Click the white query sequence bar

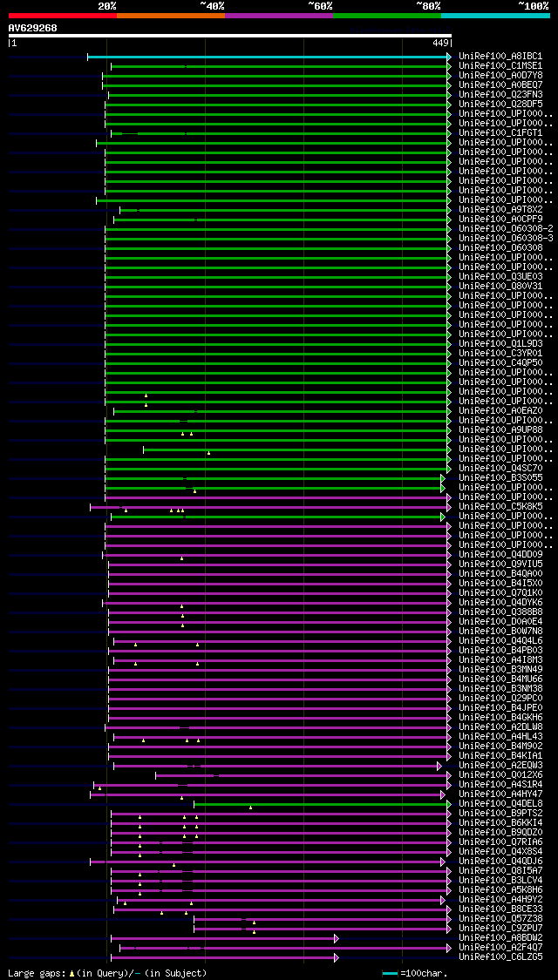(x=229, y=36)
